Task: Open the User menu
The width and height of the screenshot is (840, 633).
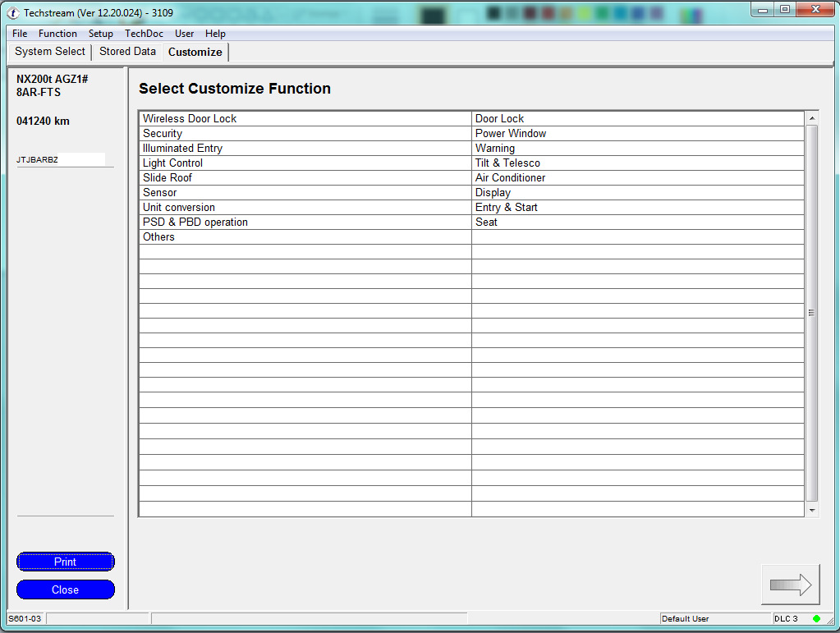Action: coord(184,33)
